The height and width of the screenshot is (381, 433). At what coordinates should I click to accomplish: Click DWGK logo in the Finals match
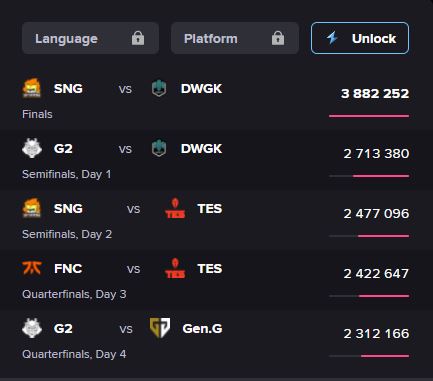(x=159, y=88)
